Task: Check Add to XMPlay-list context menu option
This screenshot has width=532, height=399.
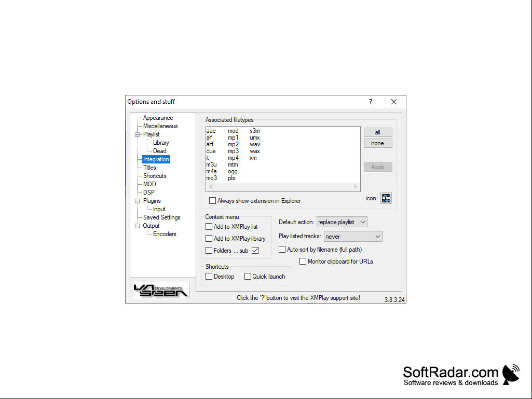Action: point(209,226)
